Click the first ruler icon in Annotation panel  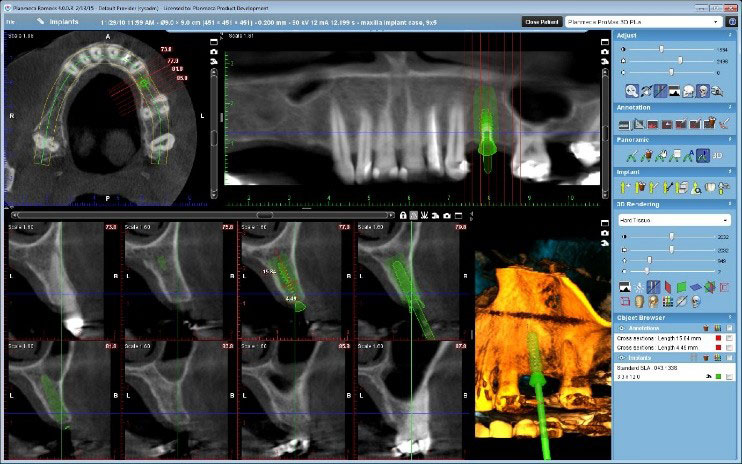(x=625, y=123)
